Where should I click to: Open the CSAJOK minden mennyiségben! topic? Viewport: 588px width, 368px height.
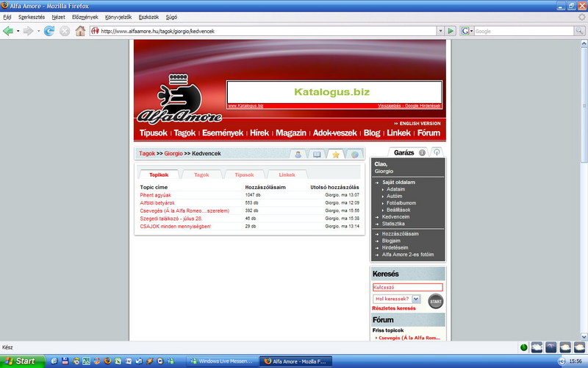176,227
